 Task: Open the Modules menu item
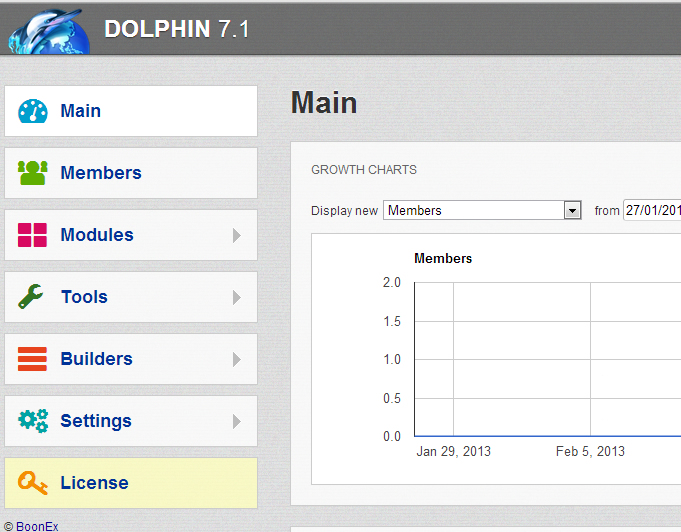click(x=131, y=235)
